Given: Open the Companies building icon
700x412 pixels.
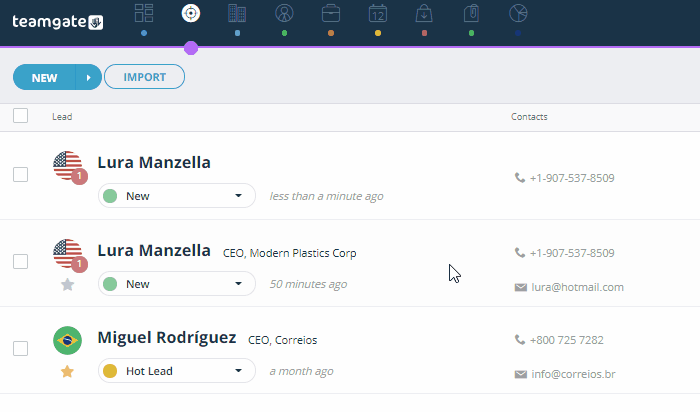Looking at the screenshot, I should pyautogui.click(x=237, y=13).
